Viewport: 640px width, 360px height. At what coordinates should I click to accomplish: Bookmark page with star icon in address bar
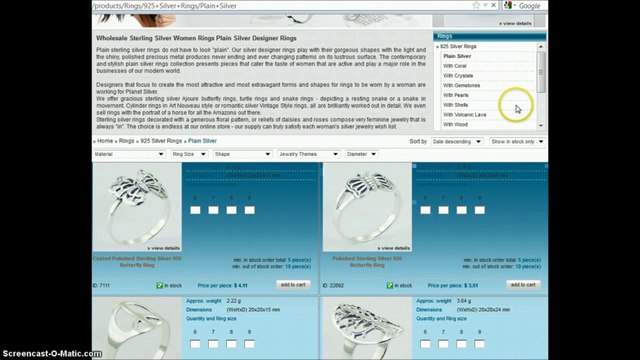click(476, 5)
